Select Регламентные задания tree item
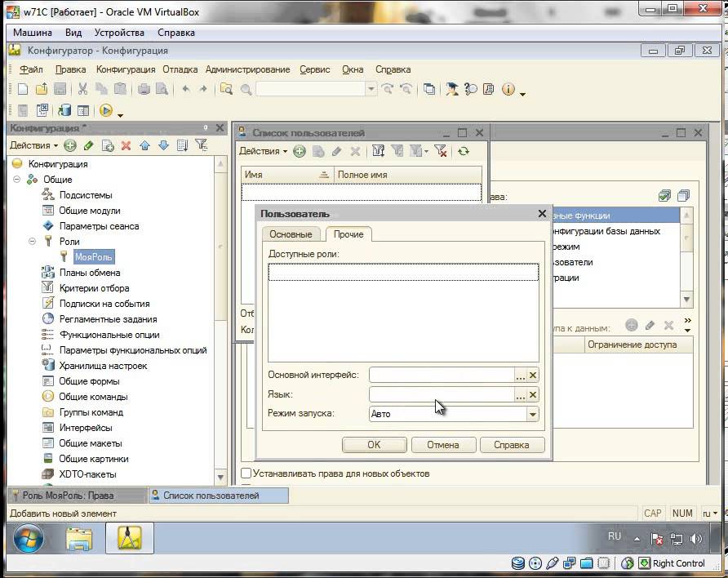This screenshot has width=728, height=578. pyautogui.click(x=109, y=319)
